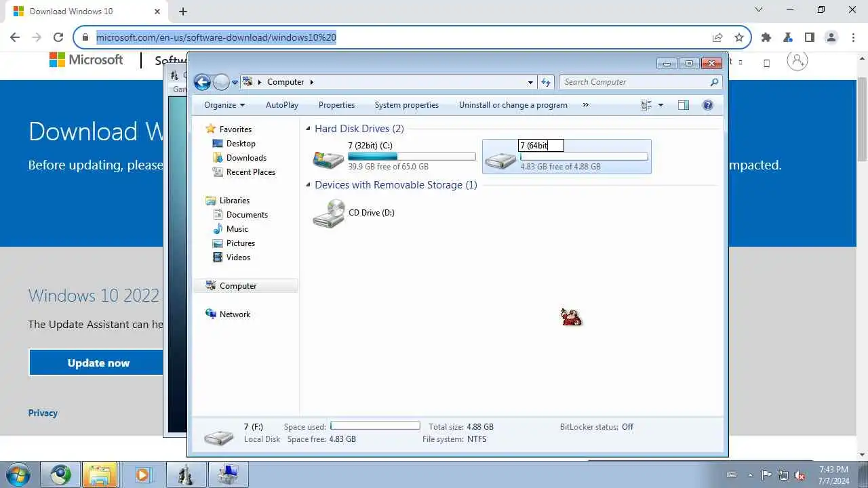Open Chrome Extensions puzzle icon
This screenshot has height=488, width=868.
(x=766, y=37)
